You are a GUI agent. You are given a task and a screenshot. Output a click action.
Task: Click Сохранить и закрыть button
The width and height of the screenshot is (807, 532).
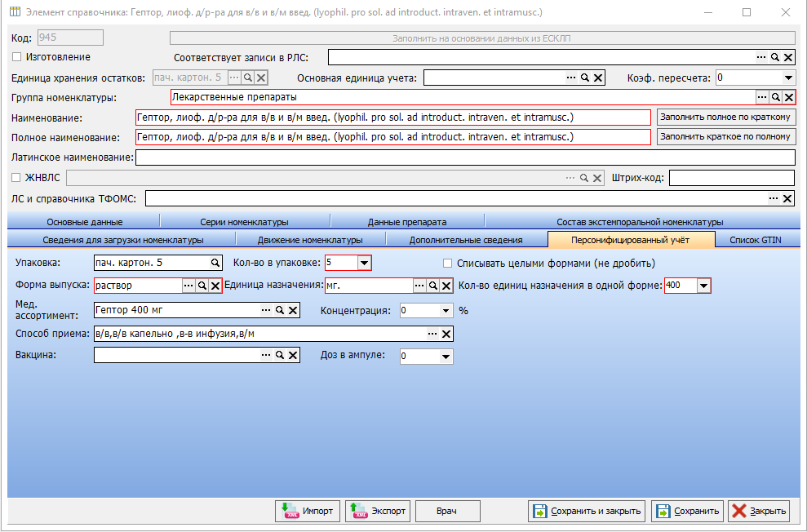coord(588,511)
